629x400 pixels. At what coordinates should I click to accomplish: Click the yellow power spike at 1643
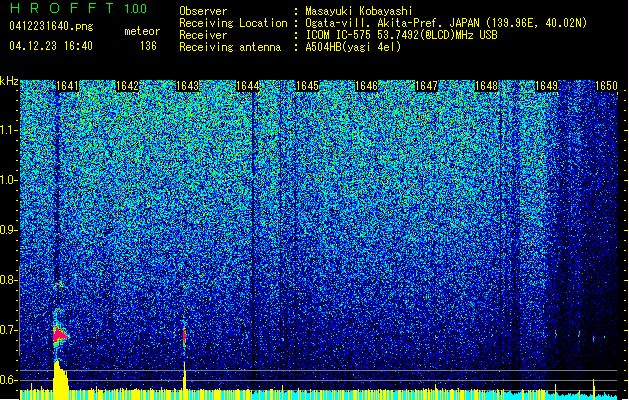pyautogui.click(x=185, y=381)
